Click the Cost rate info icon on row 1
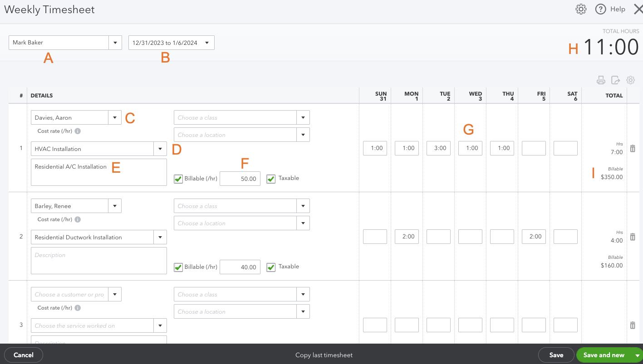Screen dimensions: 643x364 [77, 131]
